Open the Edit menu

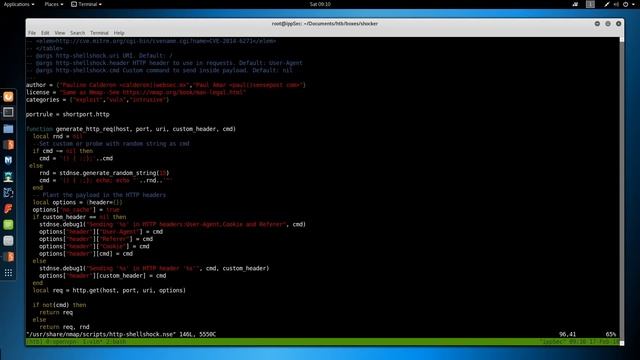point(45,33)
